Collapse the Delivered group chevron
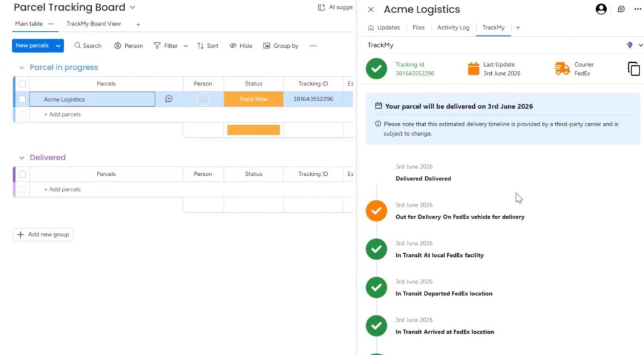Viewport: 644px width, 355px height. point(22,158)
